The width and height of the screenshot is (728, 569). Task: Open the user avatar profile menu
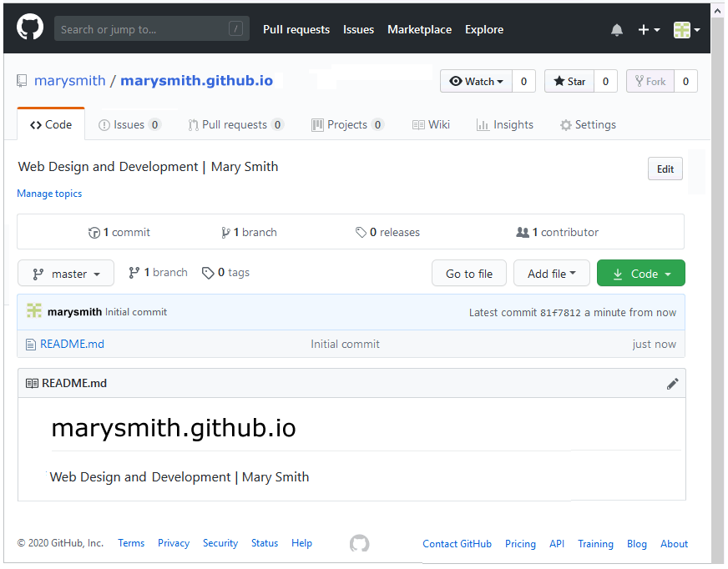point(686,30)
